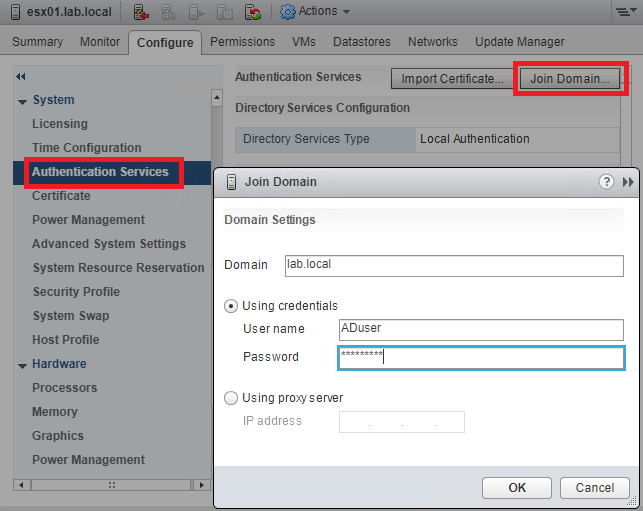Click the power on host toolbar icon
643x511 pixels.
196,12
